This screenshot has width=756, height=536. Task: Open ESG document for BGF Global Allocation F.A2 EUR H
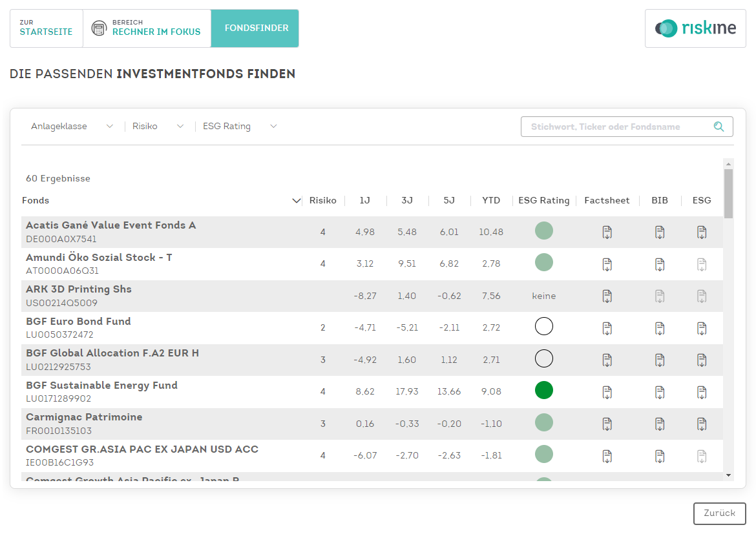702,360
